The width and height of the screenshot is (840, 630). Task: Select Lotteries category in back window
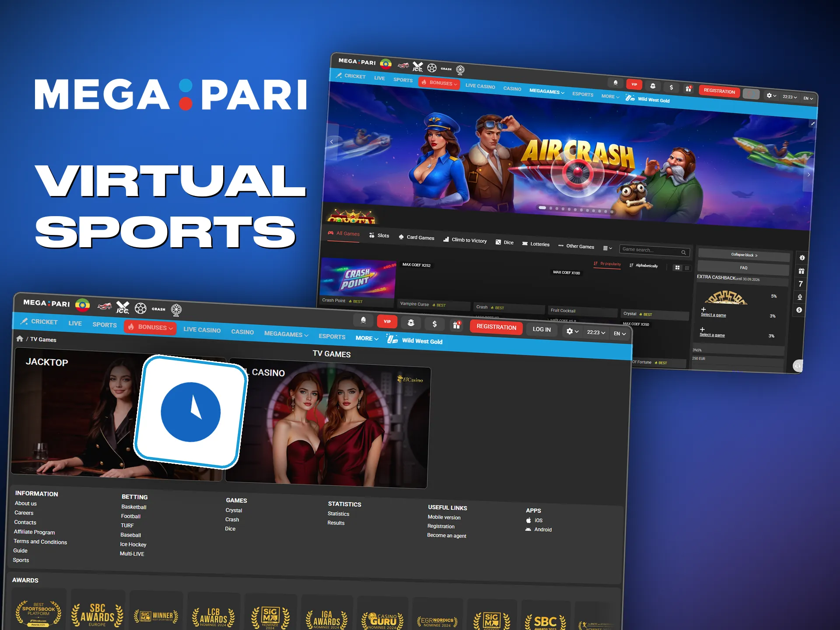coord(535,244)
